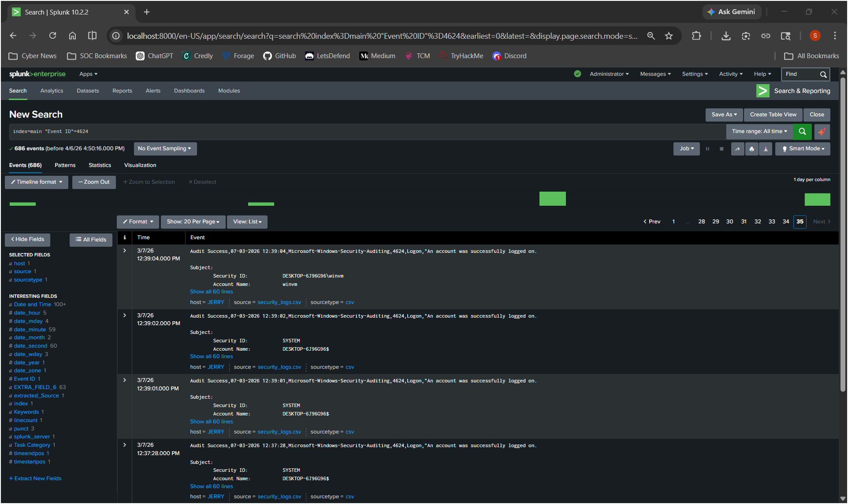Expand the 12:37:28 PM event row

click(125, 445)
